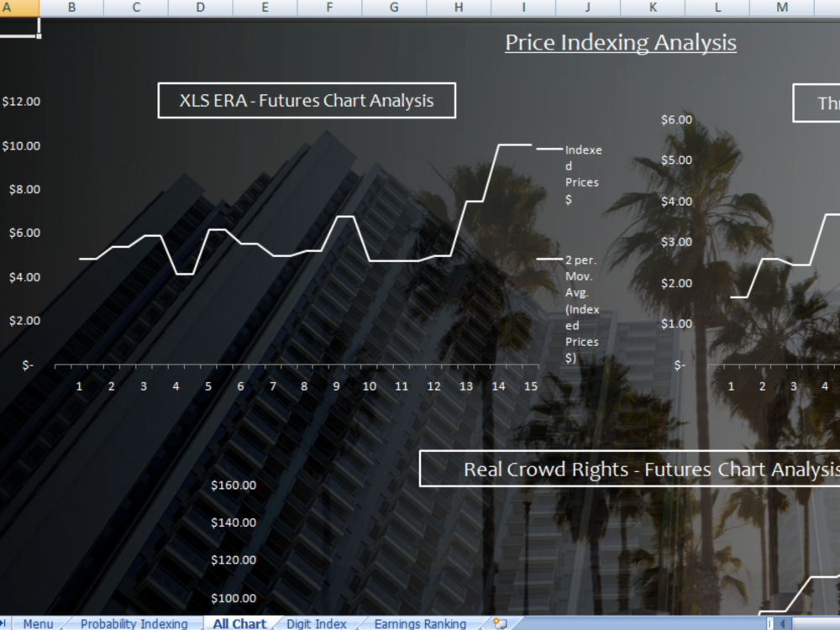The image size is (840, 630).
Task: Click the Insert Worksheet icon after sheet tabs
Action: (497, 624)
